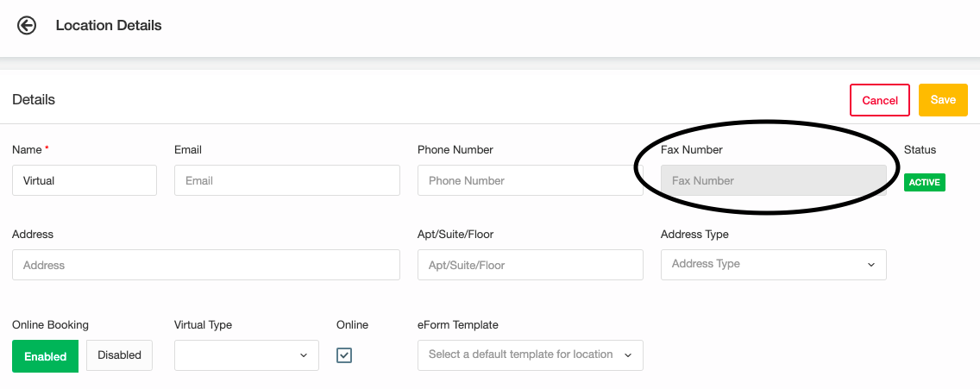Click the Virtual Type chevron arrow
This screenshot has width=980, height=389.
click(x=304, y=355)
